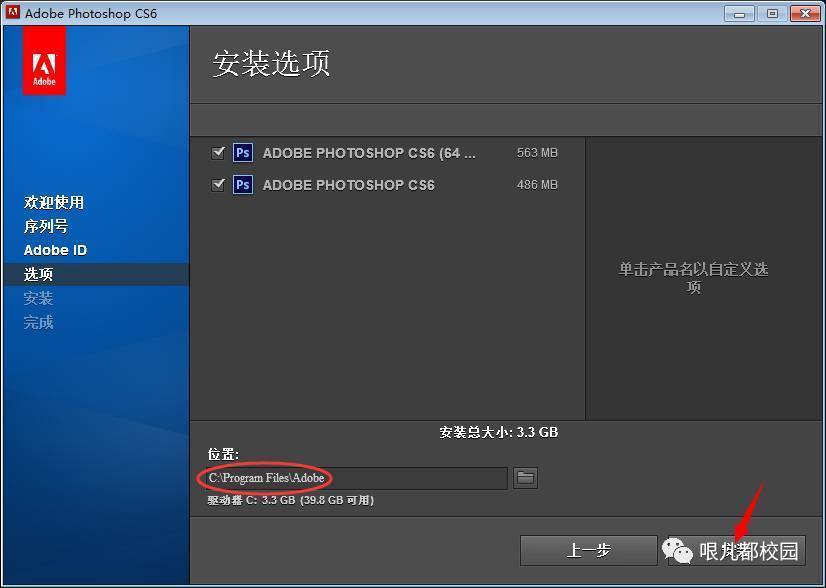Select the ADOBE PHOTOSHOP CS6 (64 ... product name
This screenshot has height=588, width=826.
pos(369,153)
